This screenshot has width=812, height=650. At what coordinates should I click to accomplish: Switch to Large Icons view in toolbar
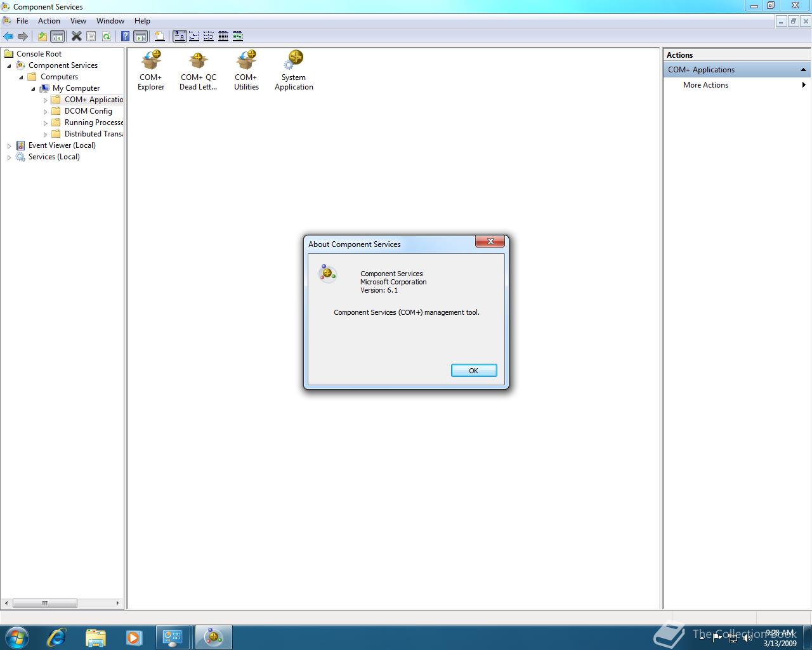(180, 36)
